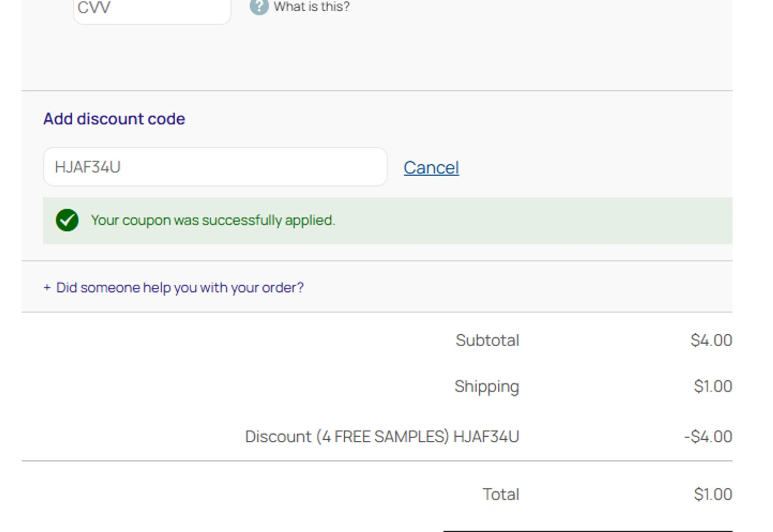Click the -$4.00 discount amount

[708, 437]
